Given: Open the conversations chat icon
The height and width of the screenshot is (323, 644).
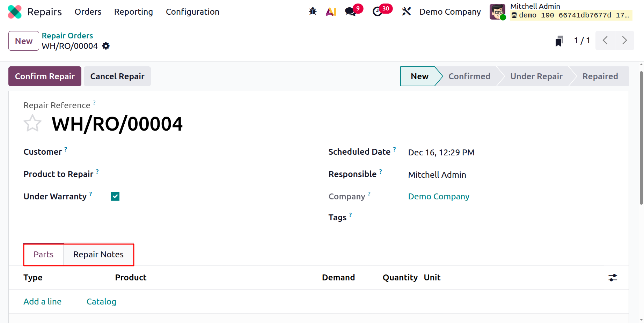Looking at the screenshot, I should pos(350,12).
